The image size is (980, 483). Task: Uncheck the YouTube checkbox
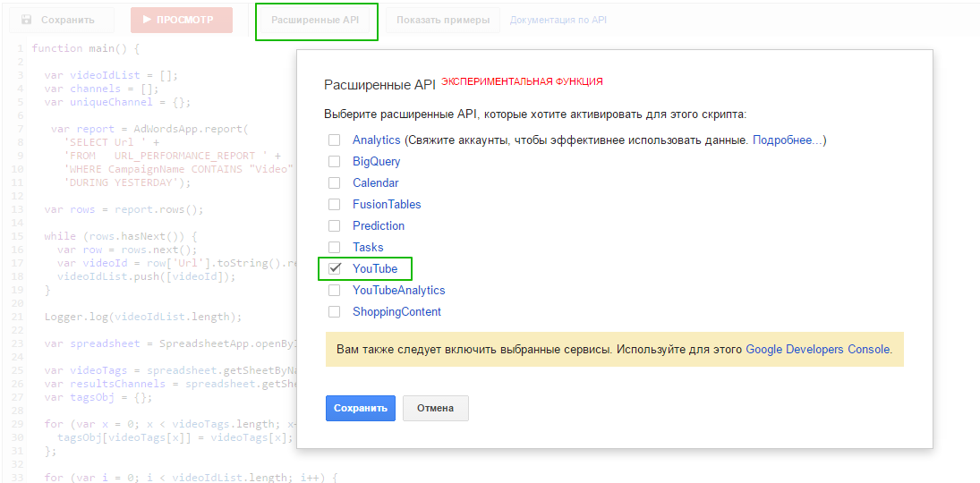(335, 268)
